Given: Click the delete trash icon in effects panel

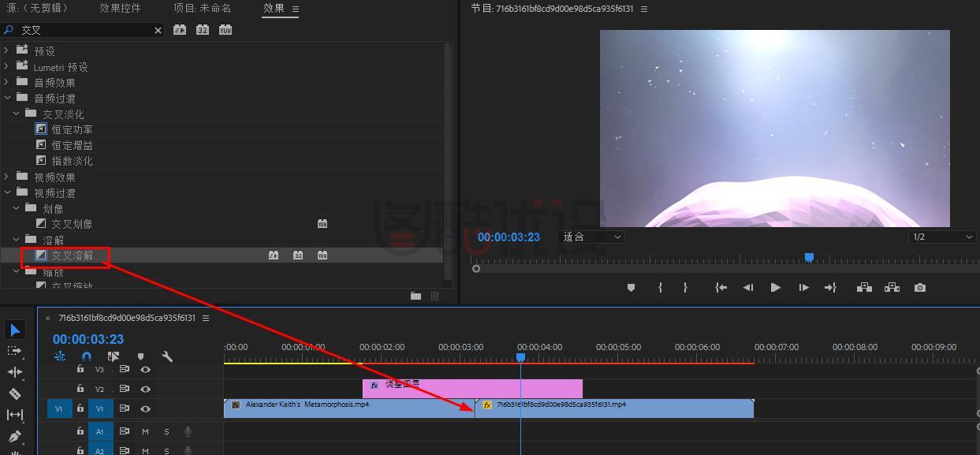Looking at the screenshot, I should click(x=434, y=296).
